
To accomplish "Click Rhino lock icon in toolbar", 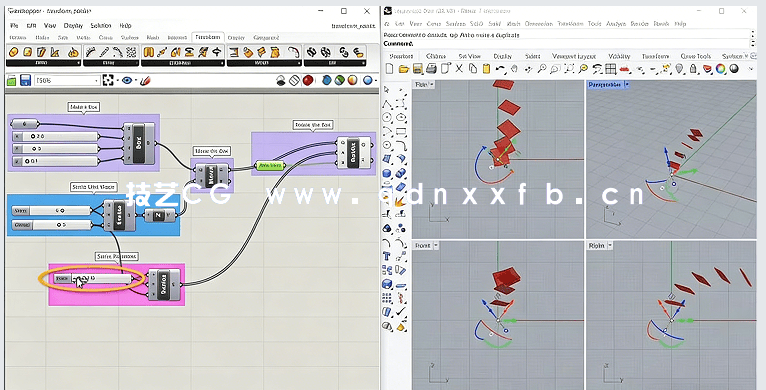I will point(693,69).
